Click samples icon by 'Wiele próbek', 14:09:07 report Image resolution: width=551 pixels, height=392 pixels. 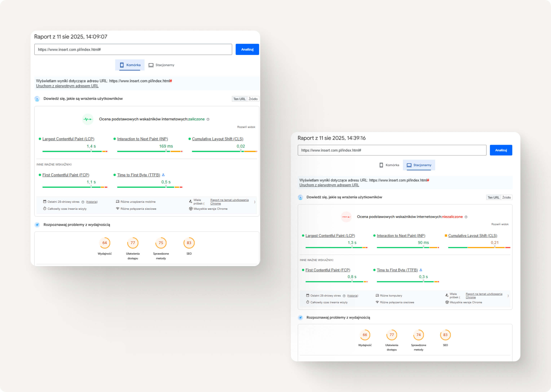191,201
